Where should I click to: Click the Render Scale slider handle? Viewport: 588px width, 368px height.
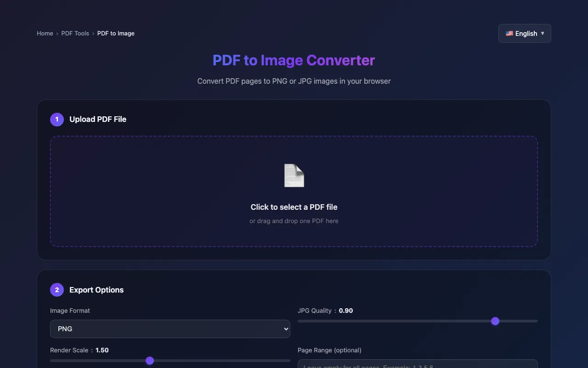150,361
